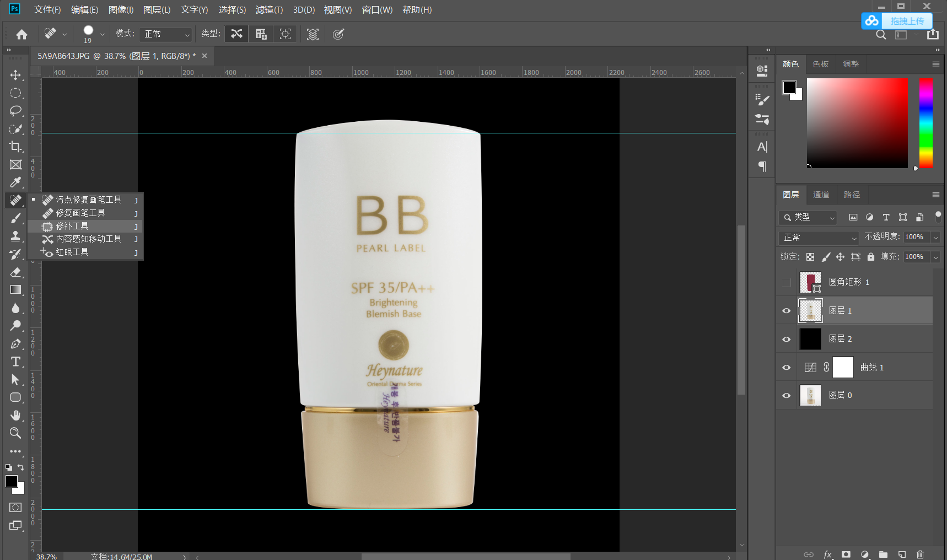
Task: Select the Brush tool
Action: [x=15, y=218]
